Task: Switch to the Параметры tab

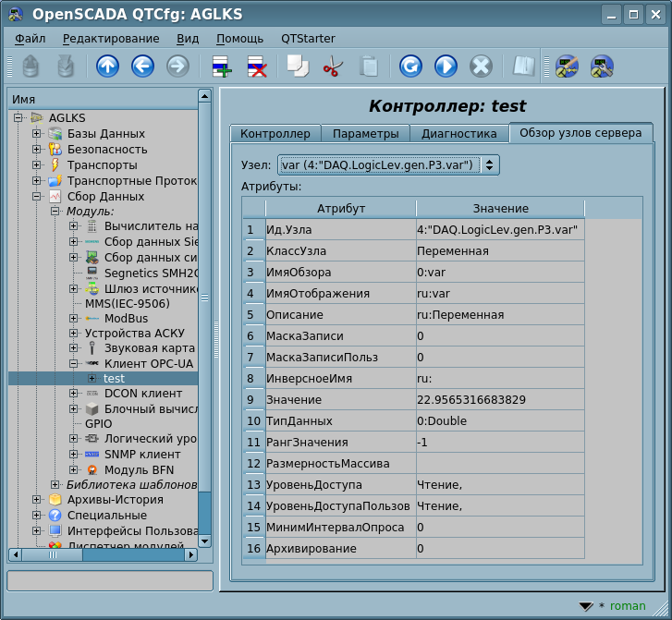Action: (x=365, y=133)
